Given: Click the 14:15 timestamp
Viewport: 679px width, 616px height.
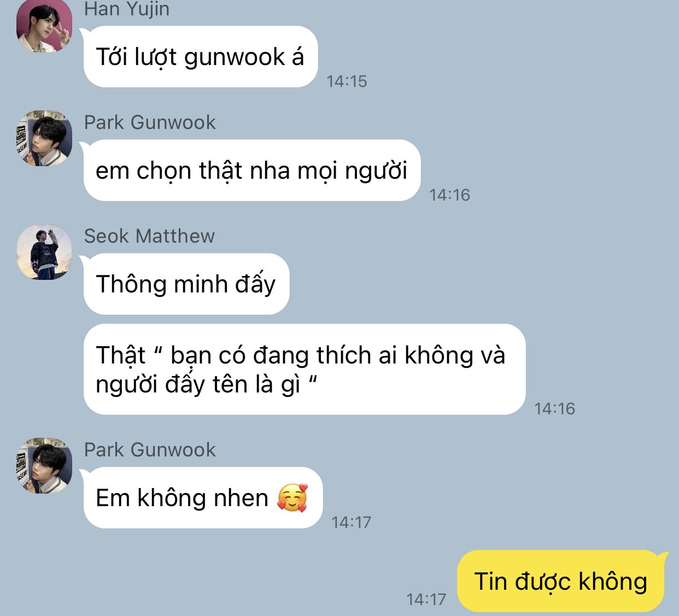Looking at the screenshot, I should click(x=347, y=81).
